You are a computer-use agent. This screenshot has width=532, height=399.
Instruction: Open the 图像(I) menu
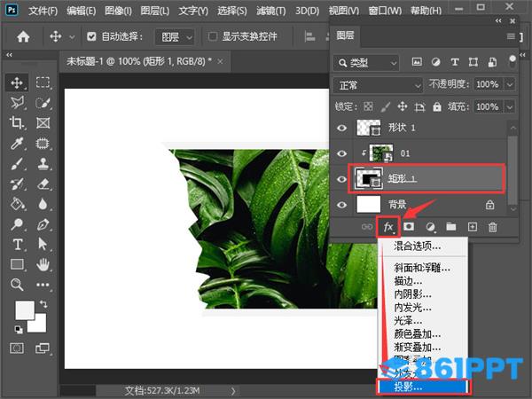118,11
